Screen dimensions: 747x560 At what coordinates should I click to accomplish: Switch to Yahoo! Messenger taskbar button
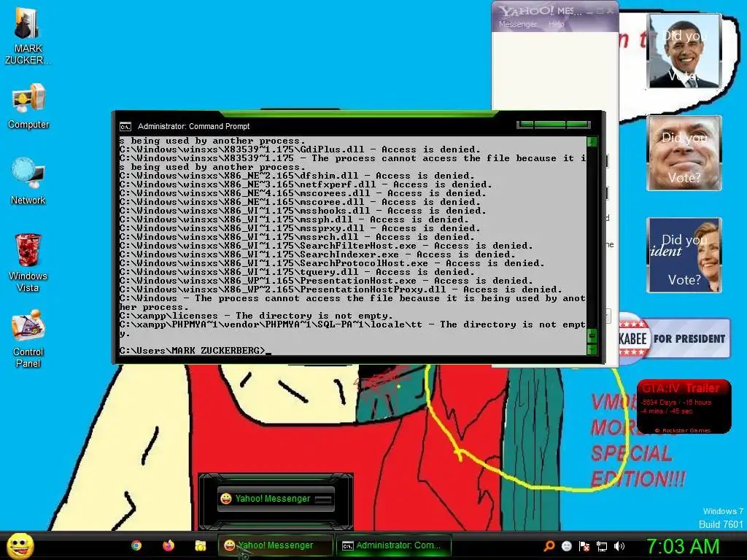coord(275,545)
